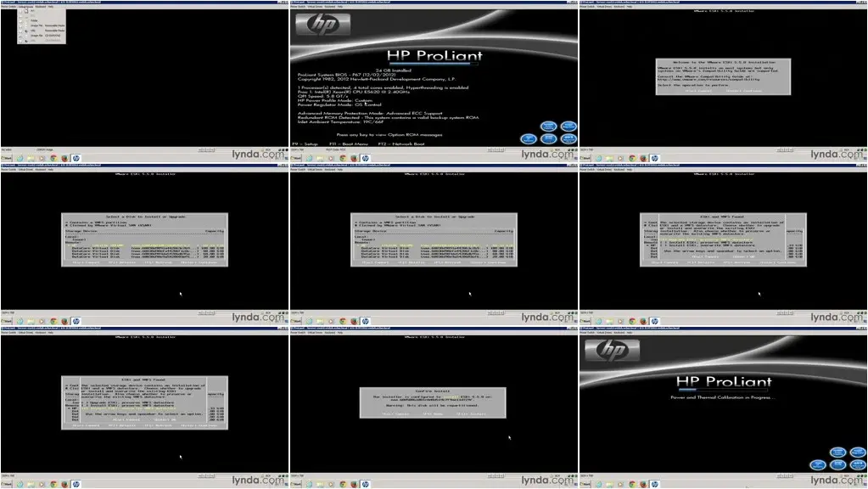This screenshot has height=489, width=868.
Task: Open Firefox in the Confirm Install frame
Action: (x=354, y=484)
